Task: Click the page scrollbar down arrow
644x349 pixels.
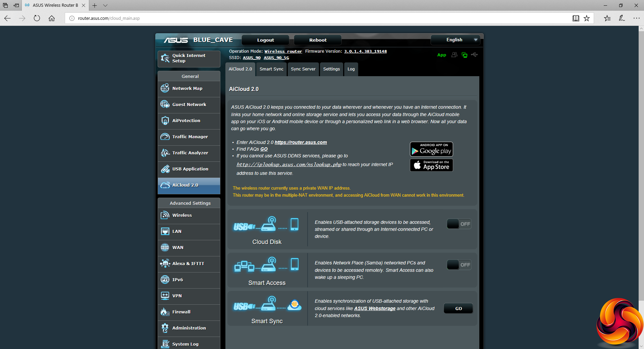Action: pos(641,346)
